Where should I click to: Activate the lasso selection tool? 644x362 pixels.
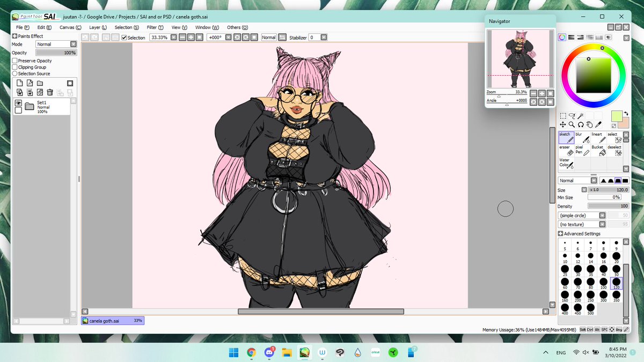[572, 115]
